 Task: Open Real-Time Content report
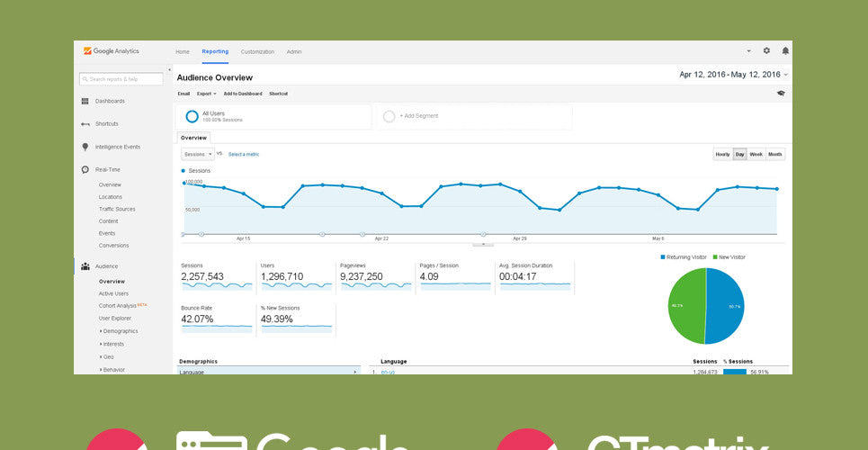109,221
